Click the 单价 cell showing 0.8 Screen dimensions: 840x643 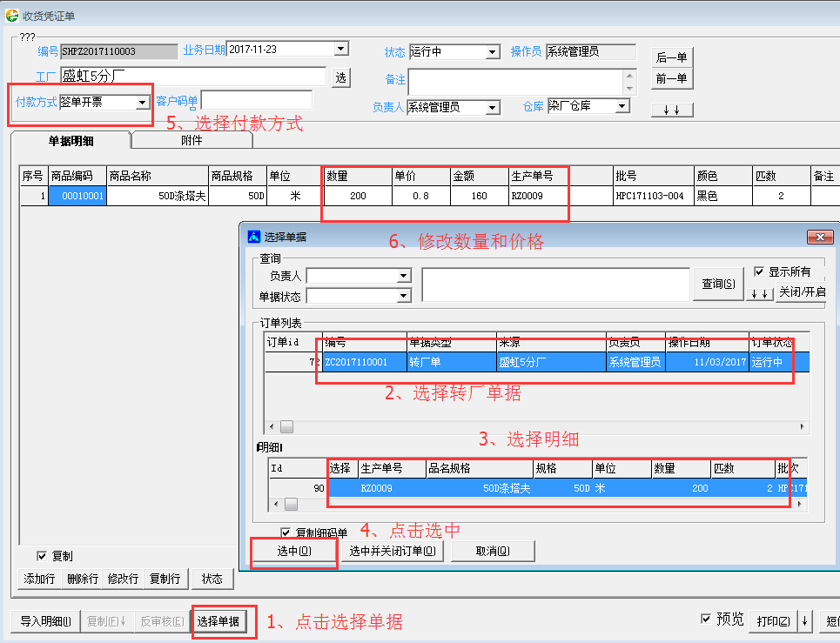(x=421, y=196)
